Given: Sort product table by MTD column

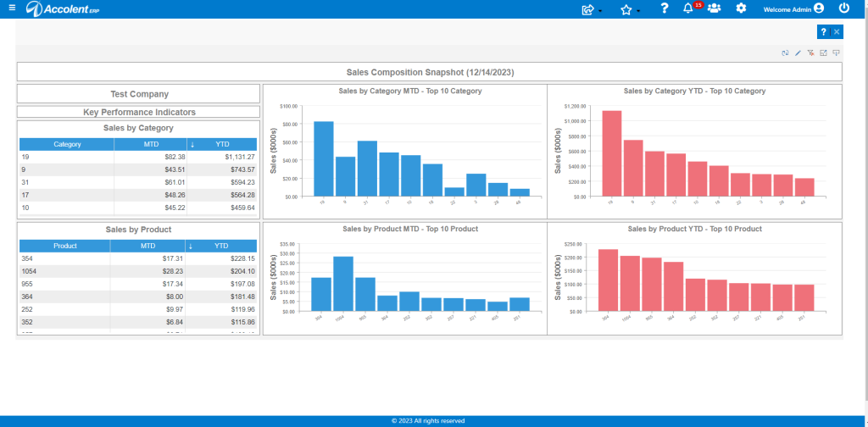Looking at the screenshot, I should 147,246.
